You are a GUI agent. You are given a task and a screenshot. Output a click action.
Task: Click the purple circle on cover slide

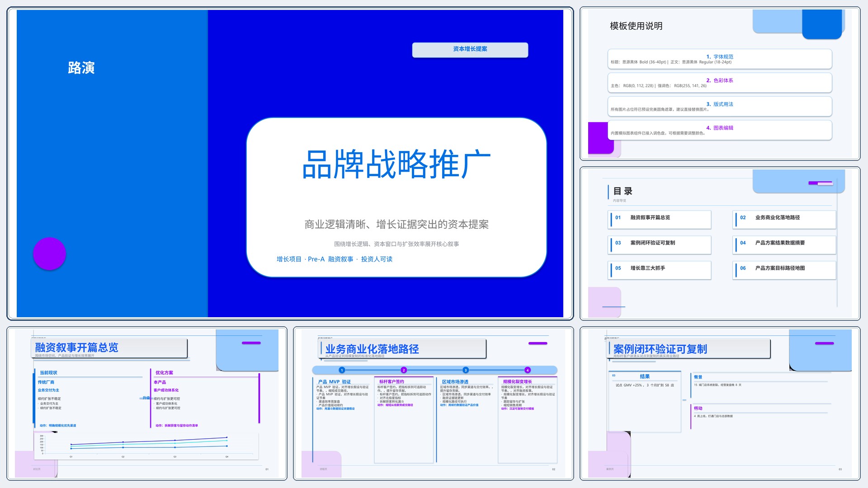(50, 254)
